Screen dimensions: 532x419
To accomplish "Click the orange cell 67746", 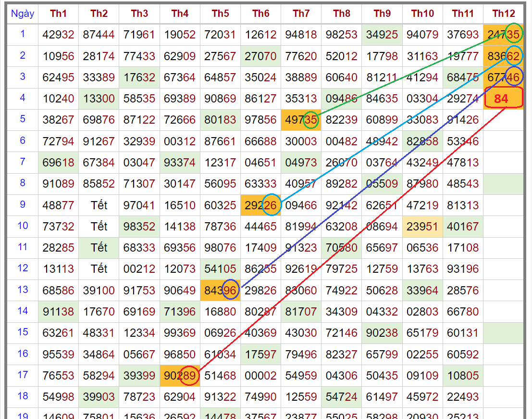I will click(x=503, y=77).
